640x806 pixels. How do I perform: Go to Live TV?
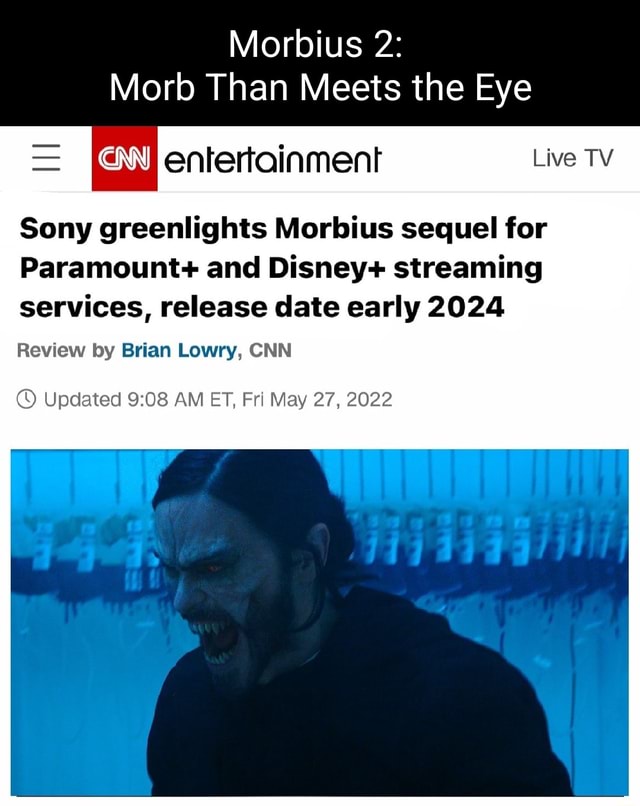[x=573, y=158]
